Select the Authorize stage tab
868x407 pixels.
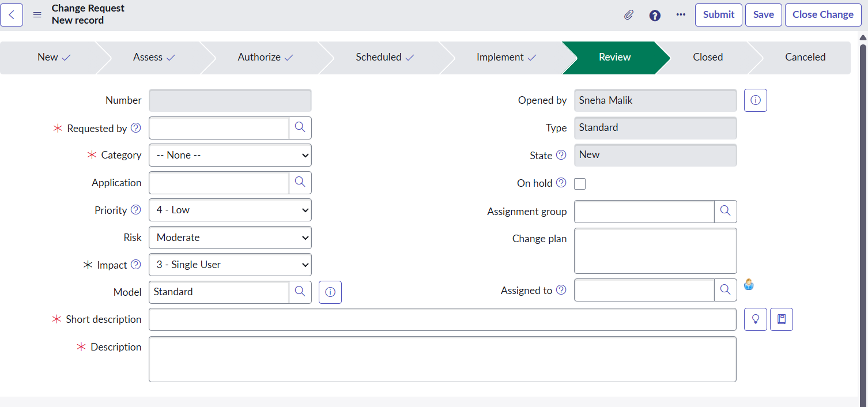(265, 58)
